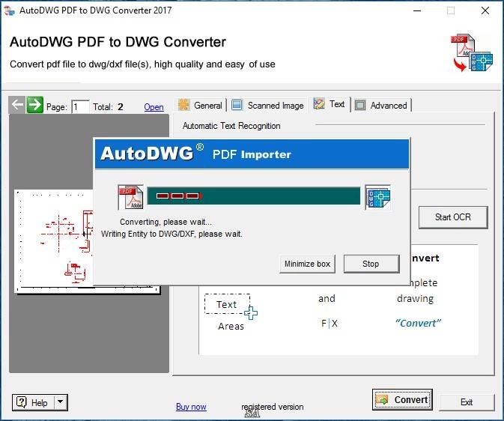
Task: Click the Scanned Image tab icon
Action: (x=237, y=105)
